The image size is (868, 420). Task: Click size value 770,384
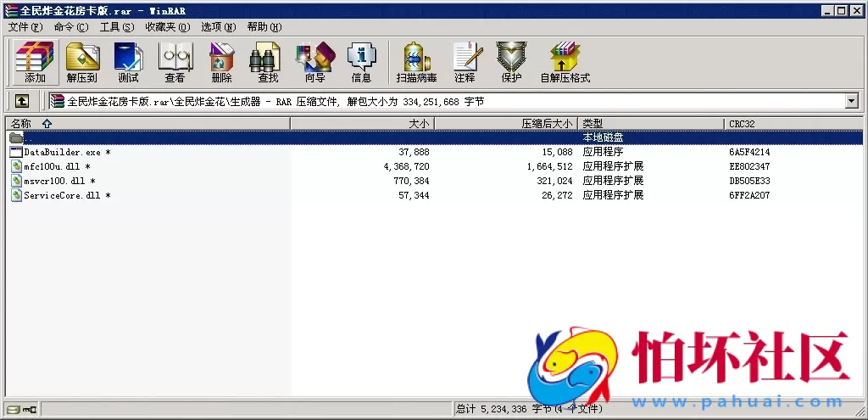pyautogui.click(x=411, y=181)
